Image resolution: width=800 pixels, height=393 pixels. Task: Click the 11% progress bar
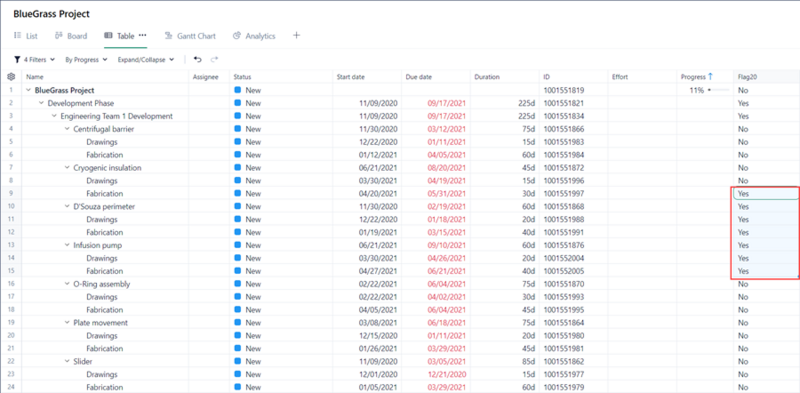click(718, 90)
